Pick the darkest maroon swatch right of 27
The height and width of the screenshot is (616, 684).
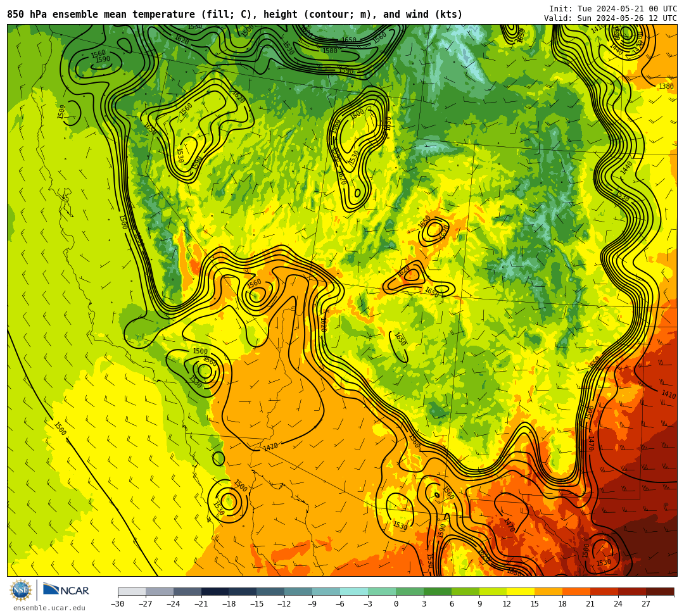click(661, 591)
